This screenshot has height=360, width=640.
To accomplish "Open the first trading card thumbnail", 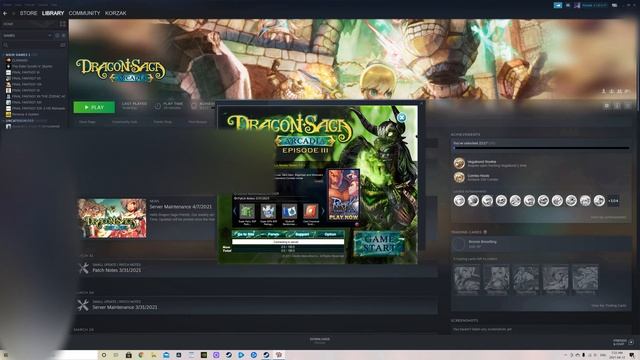I will coord(467,279).
